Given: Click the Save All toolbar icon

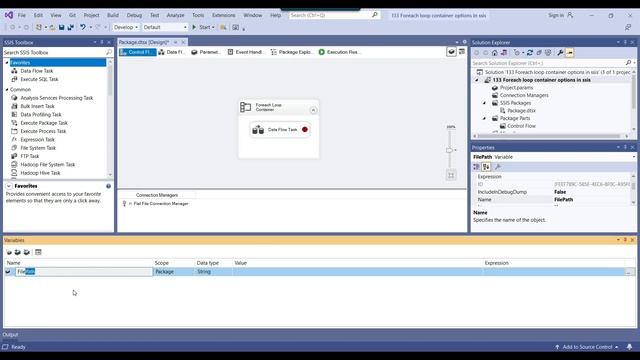Looking at the screenshot, I should (x=71, y=27).
